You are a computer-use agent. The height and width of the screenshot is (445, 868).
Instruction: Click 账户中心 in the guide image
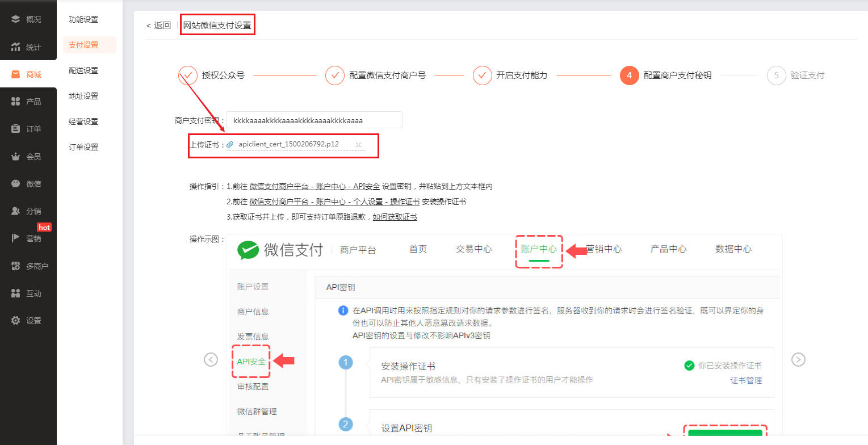539,249
